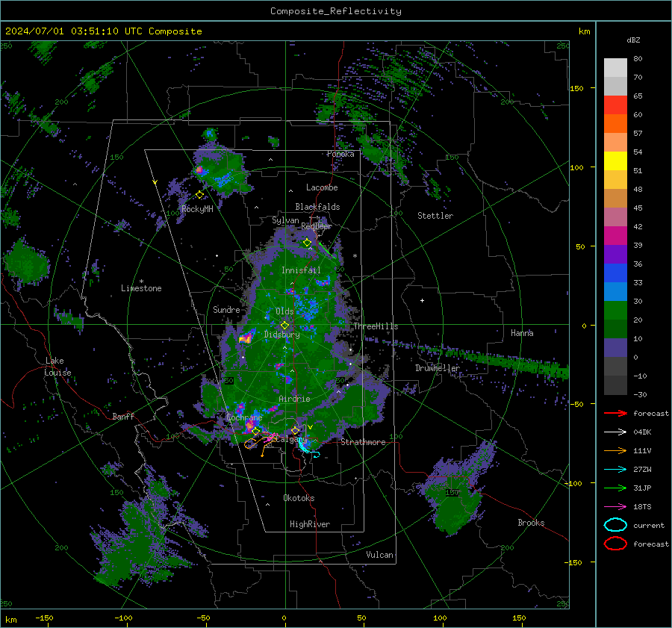Click the Vulcan label

pyautogui.click(x=379, y=555)
